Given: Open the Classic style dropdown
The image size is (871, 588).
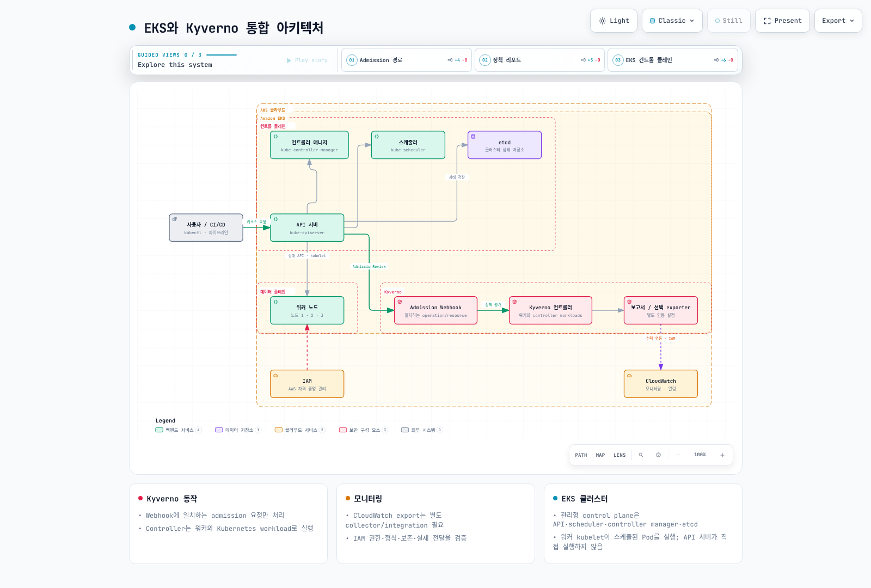Looking at the screenshot, I should (x=672, y=21).
